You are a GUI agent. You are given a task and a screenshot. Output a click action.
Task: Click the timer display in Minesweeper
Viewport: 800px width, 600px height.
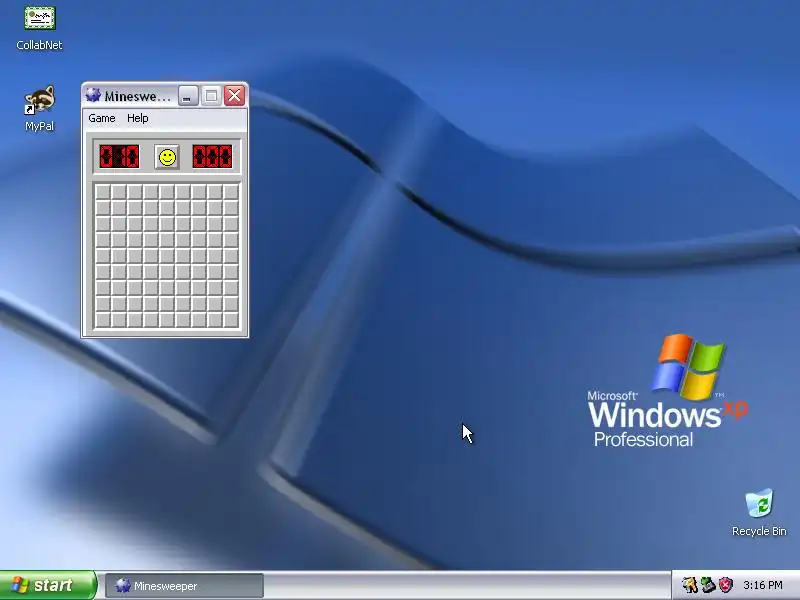click(x=212, y=157)
